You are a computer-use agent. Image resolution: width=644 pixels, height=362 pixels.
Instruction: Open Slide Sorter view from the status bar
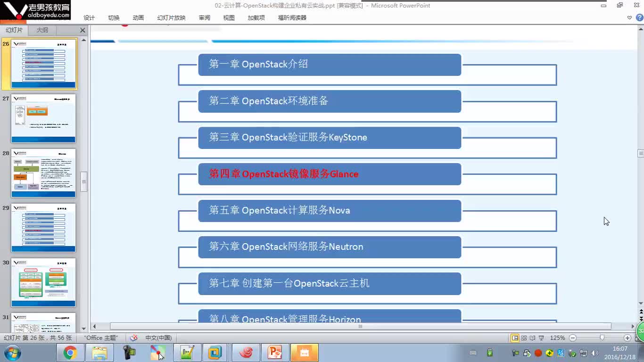click(523, 337)
